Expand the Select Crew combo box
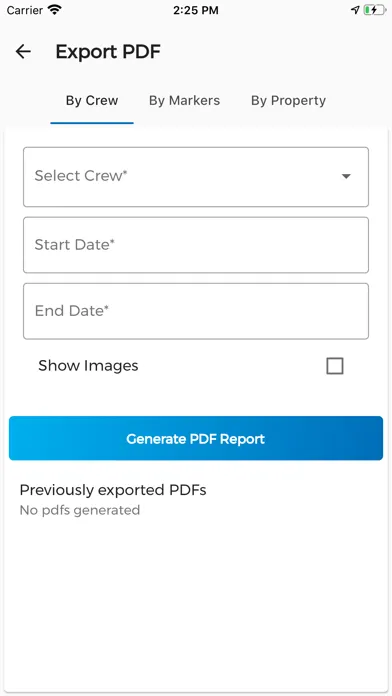 pyautogui.click(x=196, y=177)
